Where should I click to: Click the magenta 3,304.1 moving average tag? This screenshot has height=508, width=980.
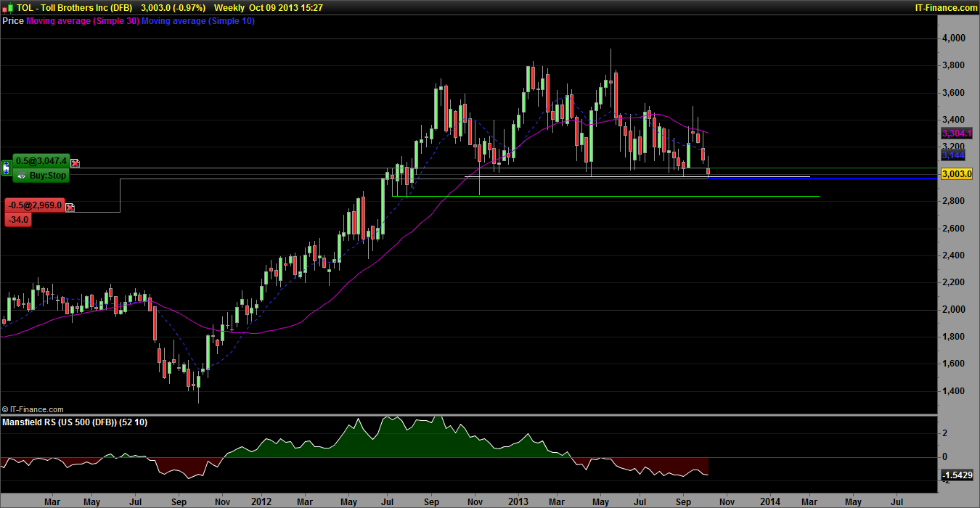(955, 134)
